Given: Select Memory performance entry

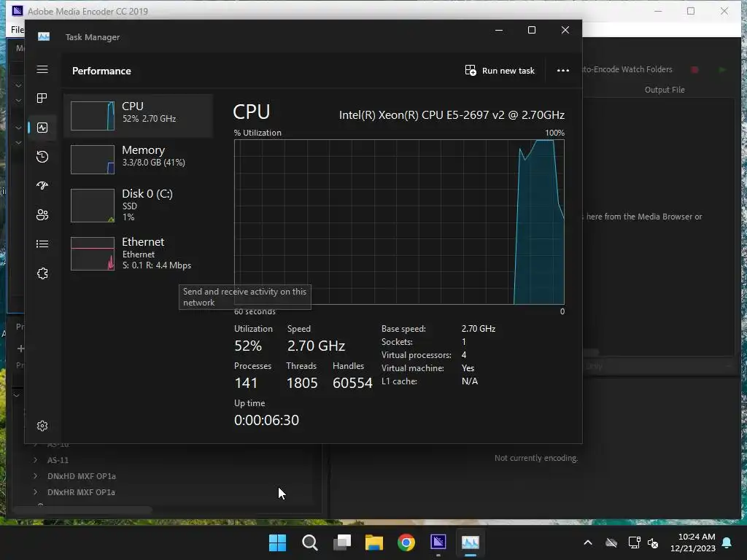Looking at the screenshot, I should 138,160.
